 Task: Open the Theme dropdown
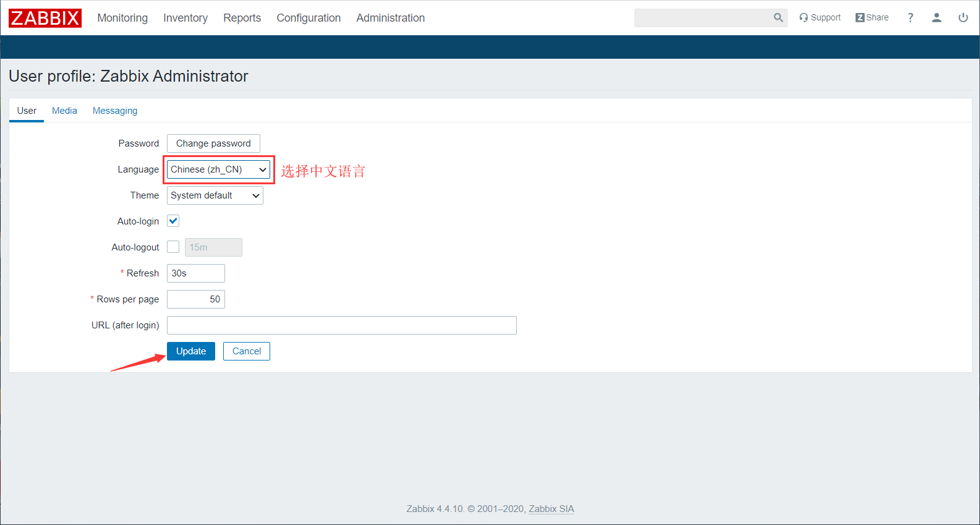215,195
